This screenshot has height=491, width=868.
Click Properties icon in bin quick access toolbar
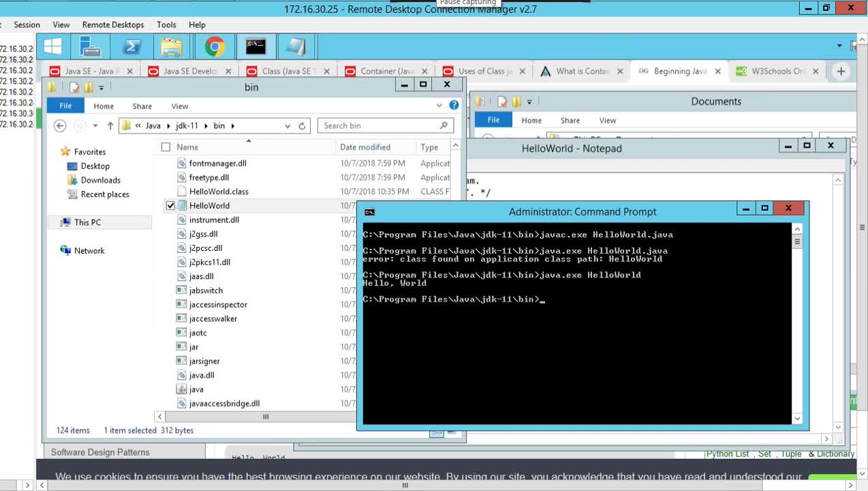pyautogui.click(x=74, y=87)
